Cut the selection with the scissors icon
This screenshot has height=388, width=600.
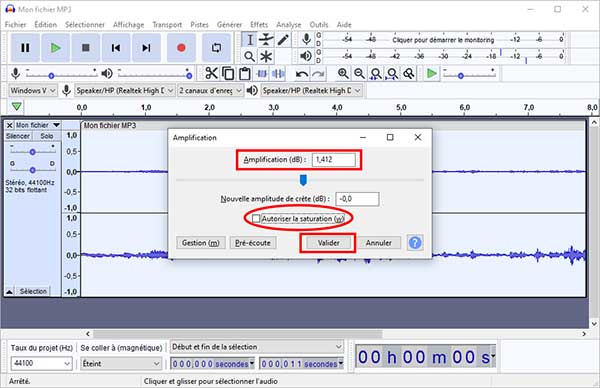[x=211, y=73]
